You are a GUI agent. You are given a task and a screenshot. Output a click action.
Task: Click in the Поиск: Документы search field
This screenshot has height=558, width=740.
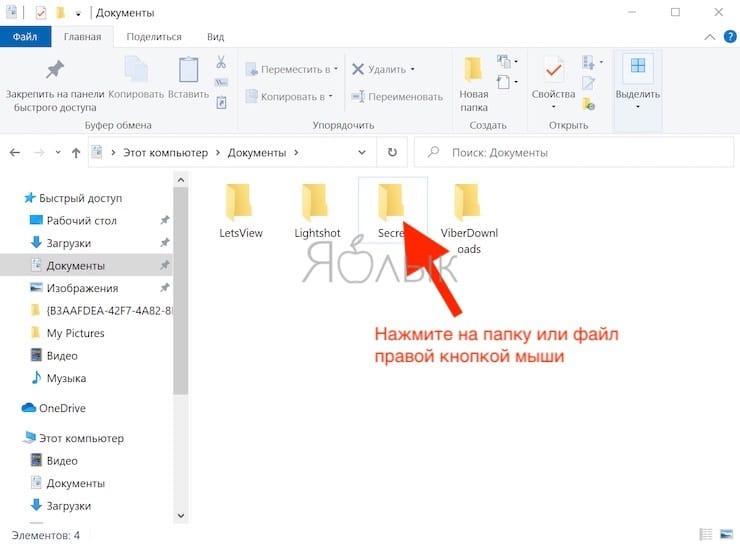[x=573, y=152]
